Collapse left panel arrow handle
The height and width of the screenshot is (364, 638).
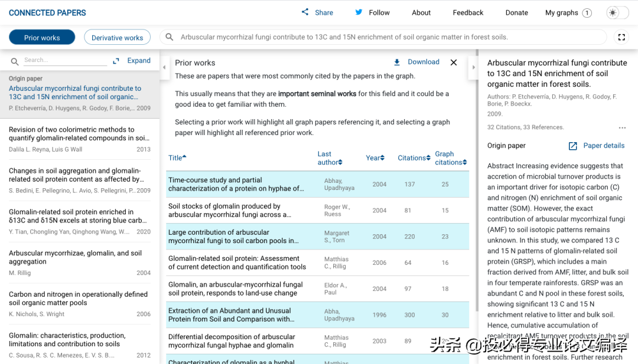tap(164, 67)
